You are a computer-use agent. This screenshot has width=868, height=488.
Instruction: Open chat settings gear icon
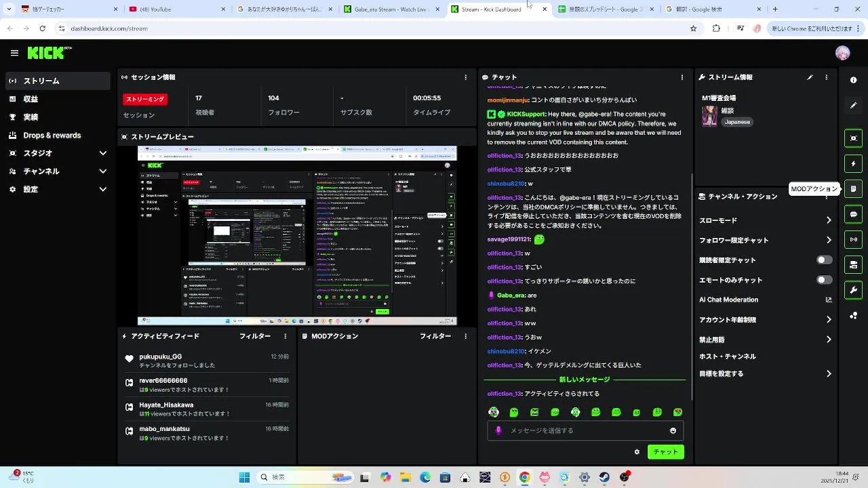click(637, 452)
